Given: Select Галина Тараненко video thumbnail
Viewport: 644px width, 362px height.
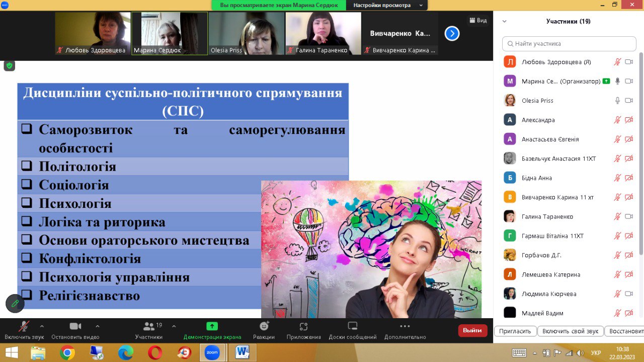Looking at the screenshot, I should (x=324, y=33).
